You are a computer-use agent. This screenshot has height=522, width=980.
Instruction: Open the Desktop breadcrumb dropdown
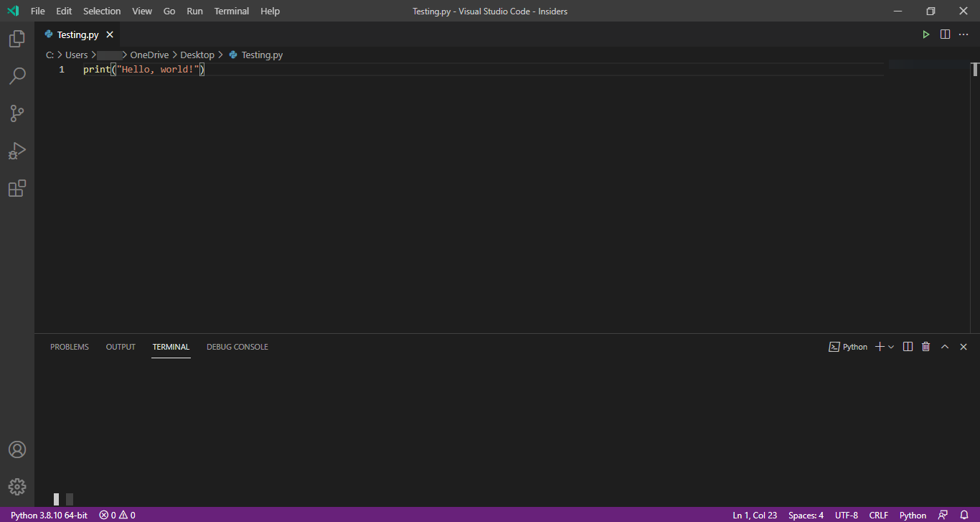point(197,55)
